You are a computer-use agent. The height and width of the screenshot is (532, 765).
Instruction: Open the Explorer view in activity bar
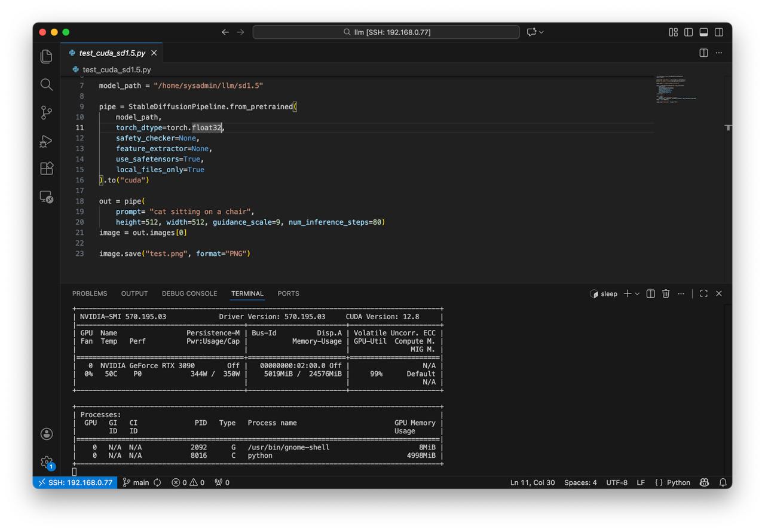pyautogui.click(x=47, y=57)
